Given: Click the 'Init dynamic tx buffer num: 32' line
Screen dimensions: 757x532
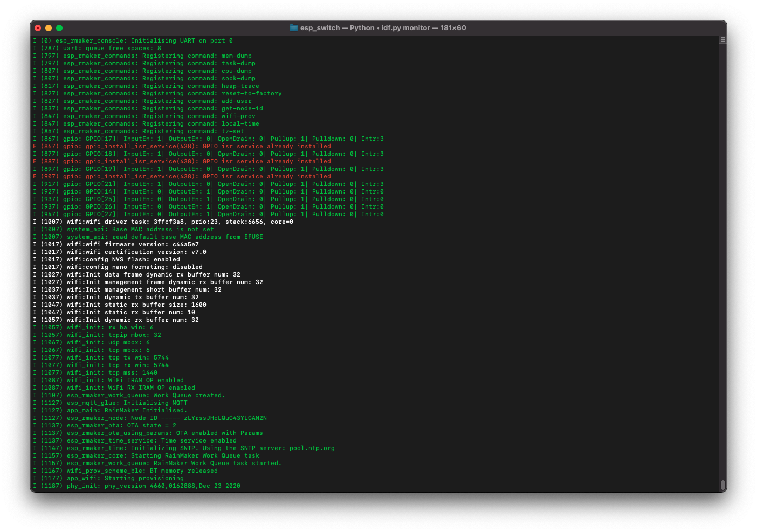Looking at the screenshot, I should [x=116, y=297].
